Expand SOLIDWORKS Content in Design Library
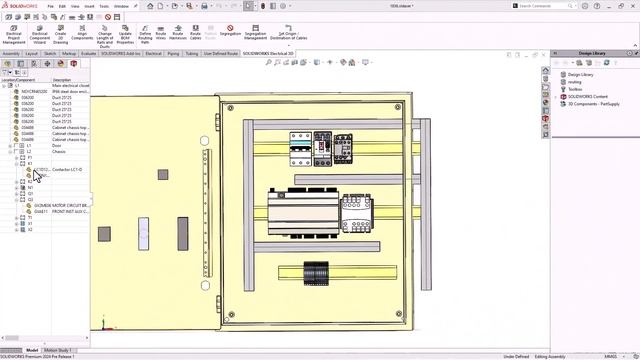 tap(556, 97)
